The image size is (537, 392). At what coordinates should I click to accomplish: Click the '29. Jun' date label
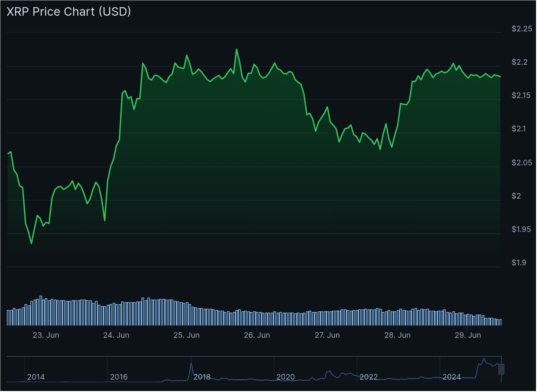pyautogui.click(x=468, y=335)
